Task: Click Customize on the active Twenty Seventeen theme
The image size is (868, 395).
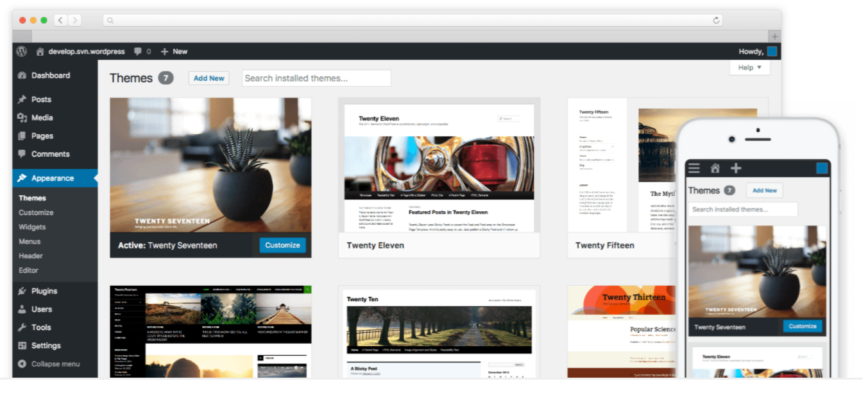Action: (x=282, y=245)
